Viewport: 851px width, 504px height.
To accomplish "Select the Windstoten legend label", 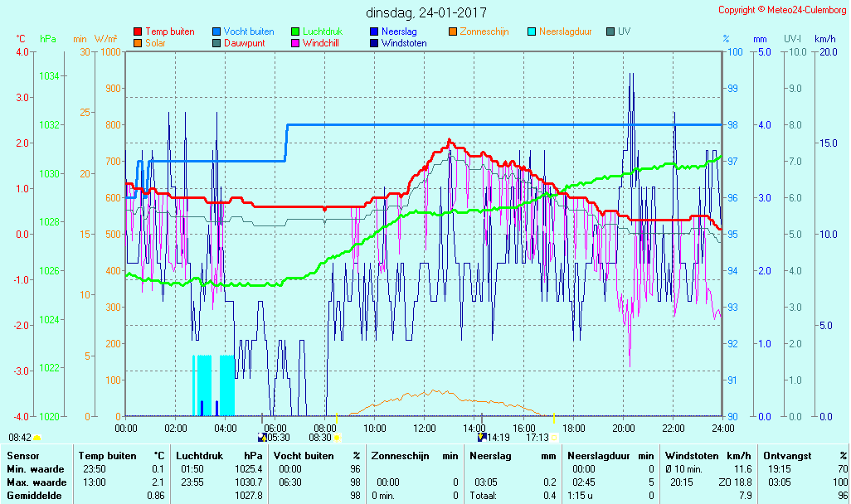I will pyautogui.click(x=403, y=43).
